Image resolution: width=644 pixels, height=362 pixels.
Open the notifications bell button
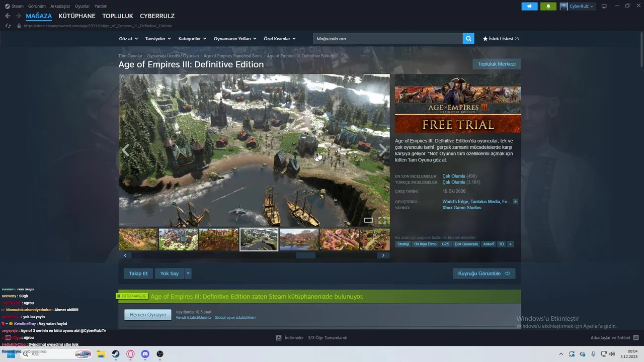[x=548, y=6]
